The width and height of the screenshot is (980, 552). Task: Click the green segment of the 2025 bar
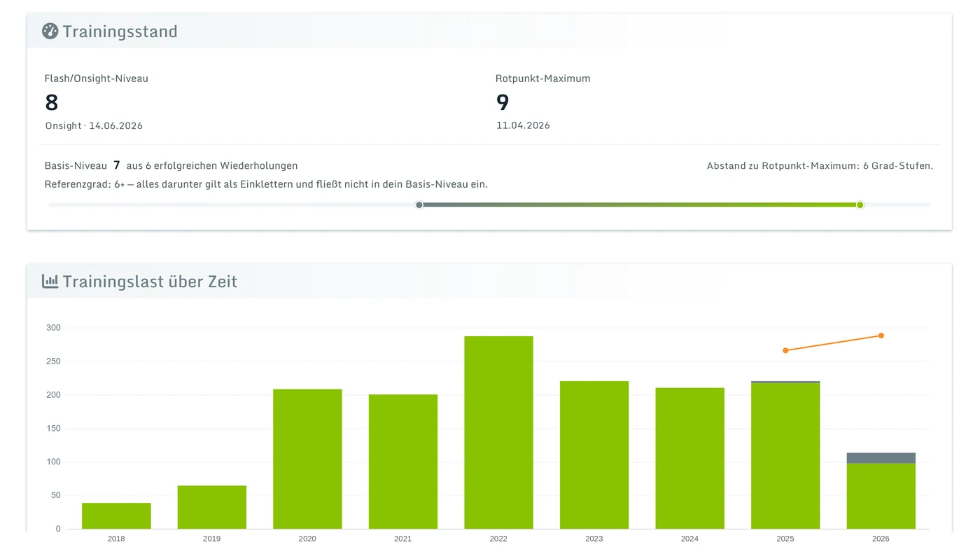click(785, 456)
